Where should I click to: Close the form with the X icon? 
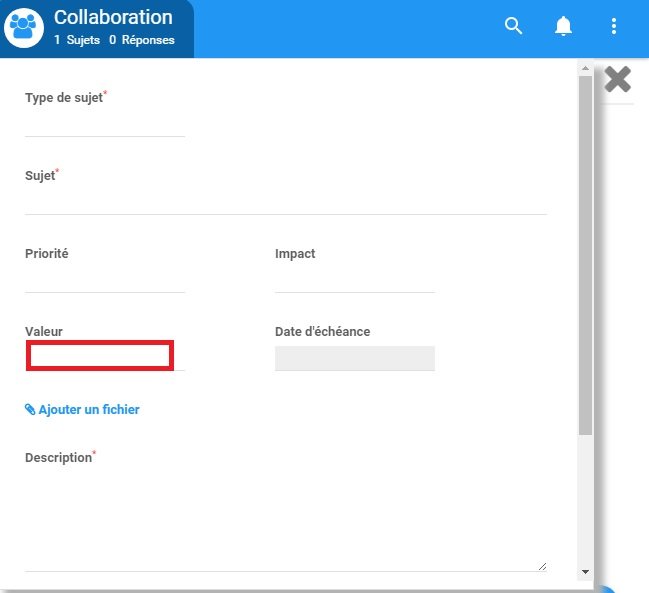618,80
